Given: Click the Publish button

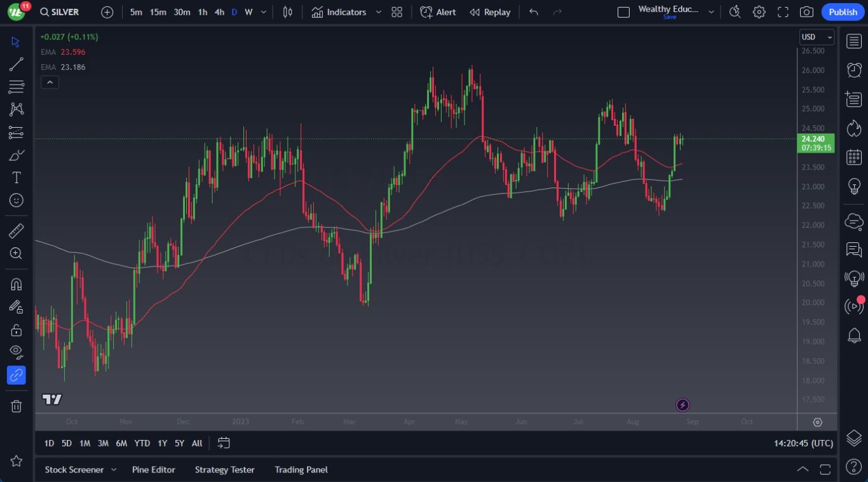Looking at the screenshot, I should coord(843,12).
